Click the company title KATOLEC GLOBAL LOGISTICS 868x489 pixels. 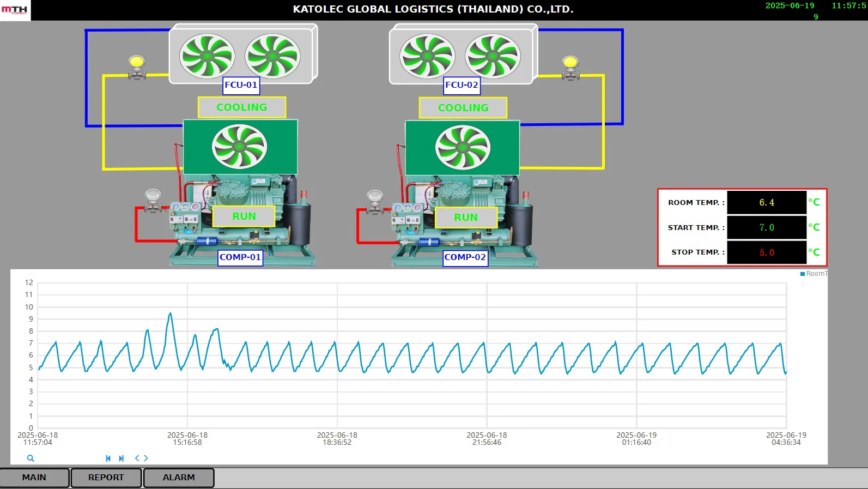tap(433, 9)
